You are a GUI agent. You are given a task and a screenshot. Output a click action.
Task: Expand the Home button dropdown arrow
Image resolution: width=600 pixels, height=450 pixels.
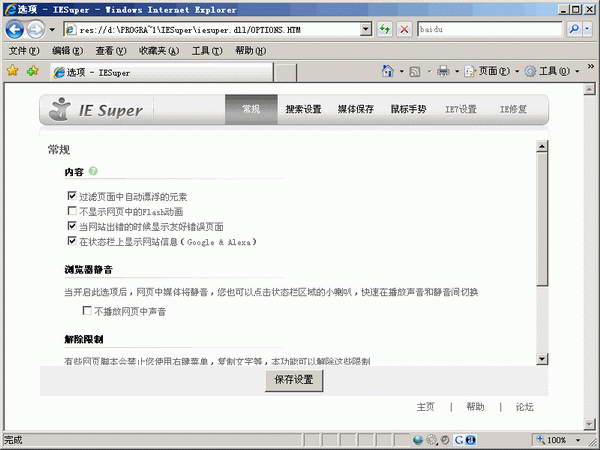tap(401, 72)
